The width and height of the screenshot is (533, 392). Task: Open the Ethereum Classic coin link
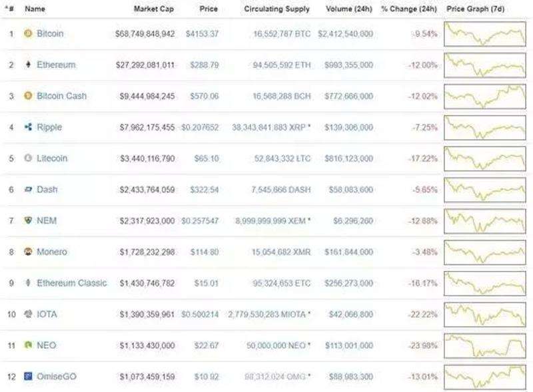(71, 283)
